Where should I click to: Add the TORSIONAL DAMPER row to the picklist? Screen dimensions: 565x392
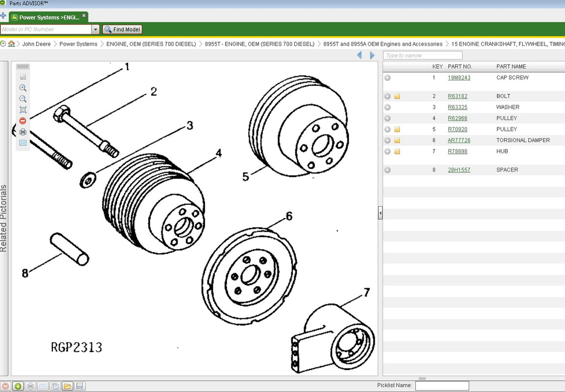click(387, 141)
